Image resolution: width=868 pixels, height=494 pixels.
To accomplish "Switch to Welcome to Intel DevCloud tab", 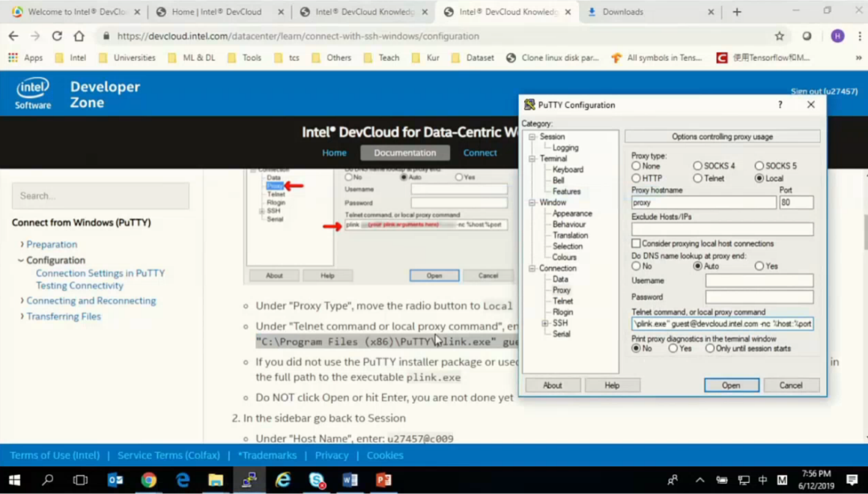I will (76, 12).
